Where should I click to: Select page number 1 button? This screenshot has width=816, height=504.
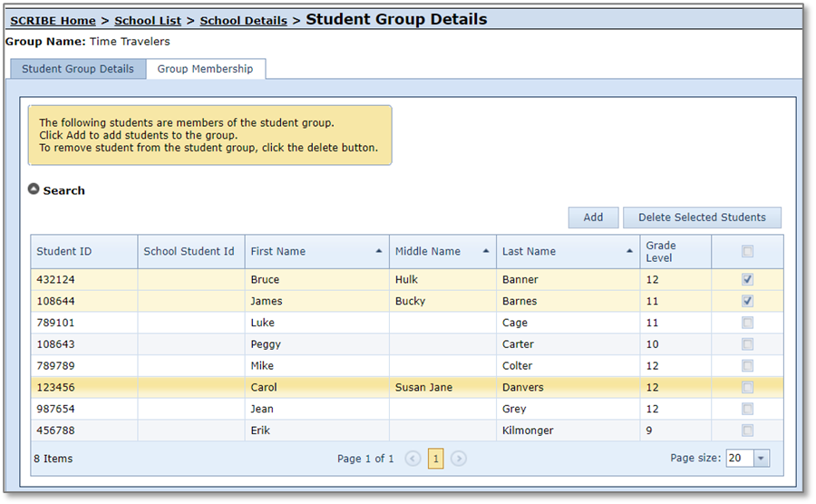point(435,459)
